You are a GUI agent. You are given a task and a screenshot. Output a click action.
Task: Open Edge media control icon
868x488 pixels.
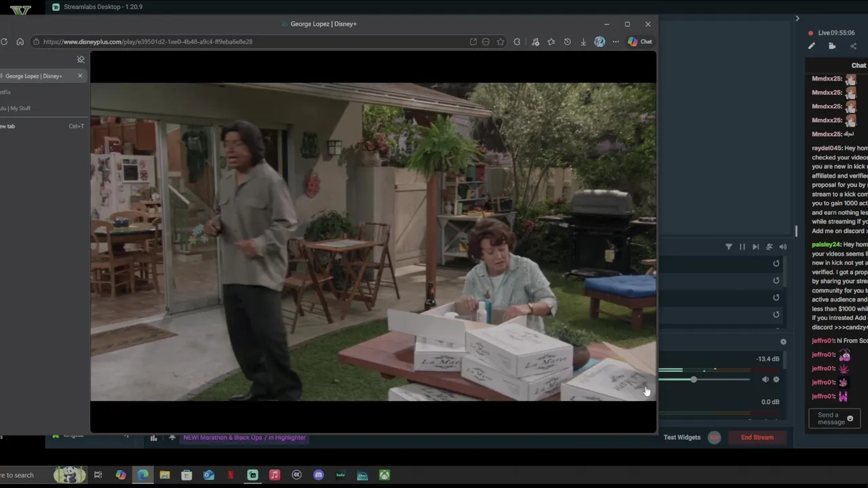coord(535,41)
